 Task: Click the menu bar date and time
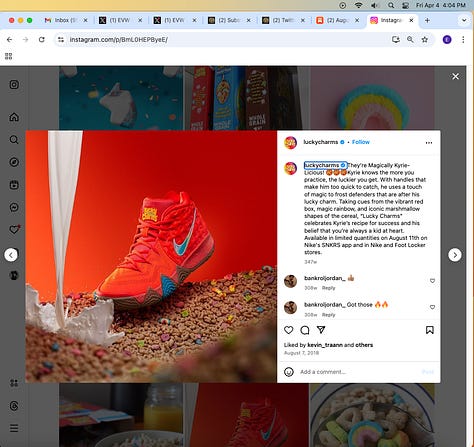click(x=441, y=5)
